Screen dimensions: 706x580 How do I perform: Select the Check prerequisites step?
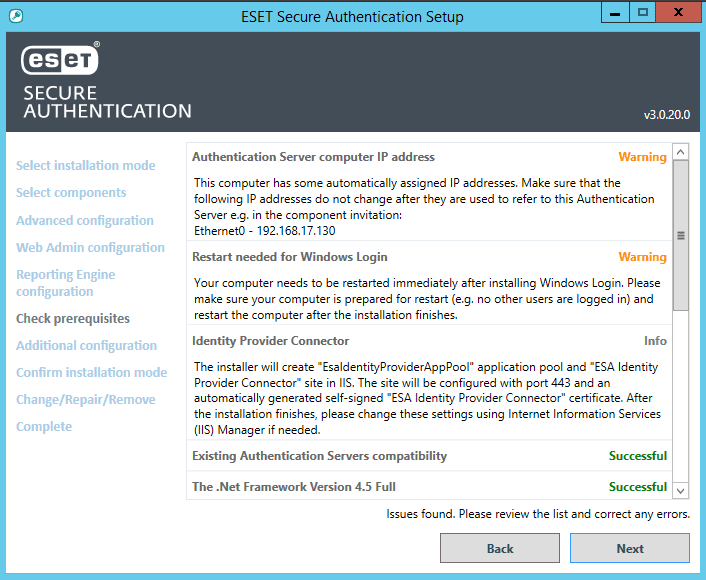click(x=73, y=318)
